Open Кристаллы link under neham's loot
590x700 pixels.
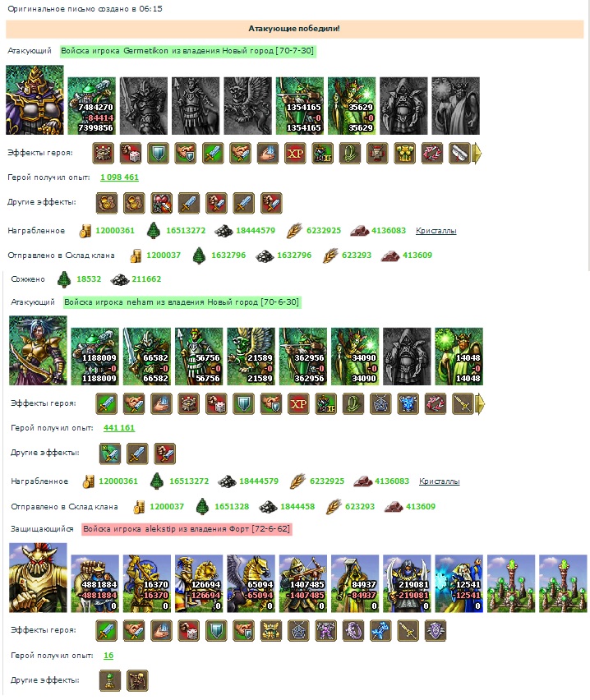[x=439, y=481]
